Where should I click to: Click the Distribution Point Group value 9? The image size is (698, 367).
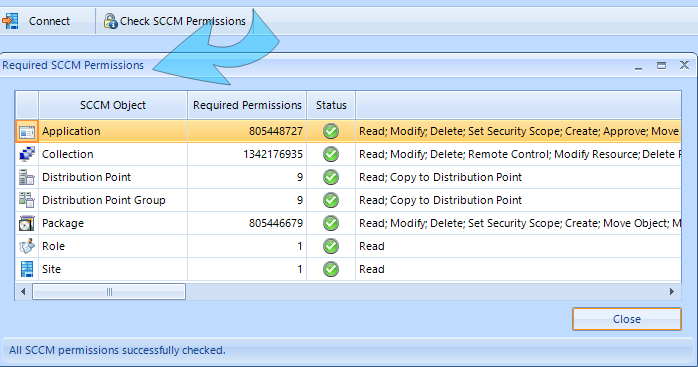pos(300,200)
